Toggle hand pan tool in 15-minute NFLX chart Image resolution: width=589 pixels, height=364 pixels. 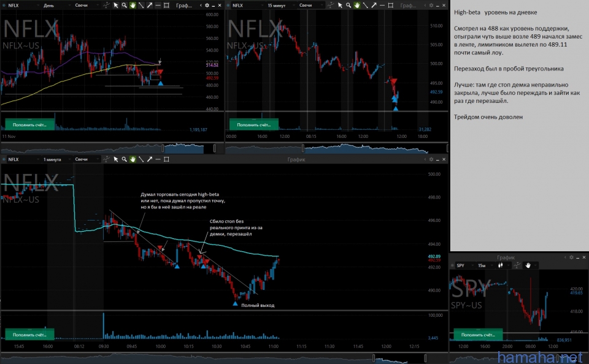[357, 6]
